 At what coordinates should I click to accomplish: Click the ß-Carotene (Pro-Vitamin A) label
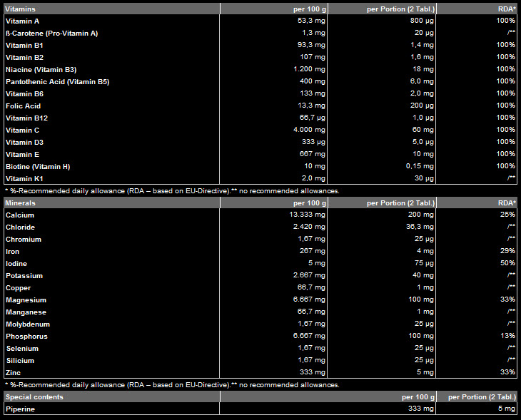pyautogui.click(x=51, y=34)
